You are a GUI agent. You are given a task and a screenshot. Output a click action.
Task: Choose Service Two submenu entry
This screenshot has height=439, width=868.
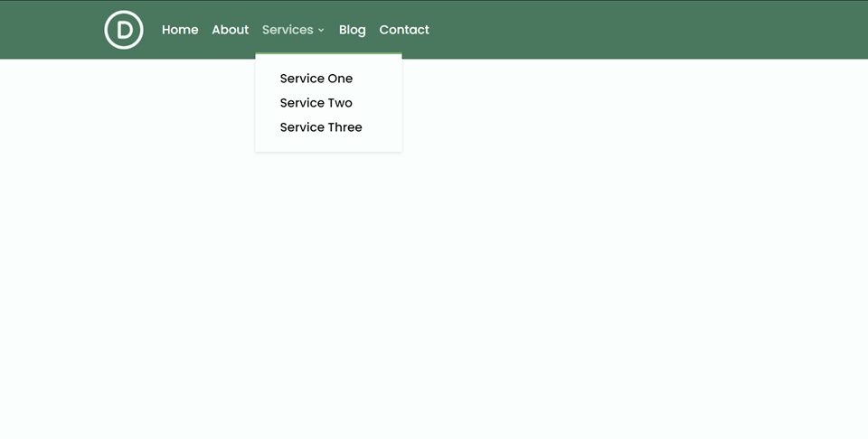[316, 103]
